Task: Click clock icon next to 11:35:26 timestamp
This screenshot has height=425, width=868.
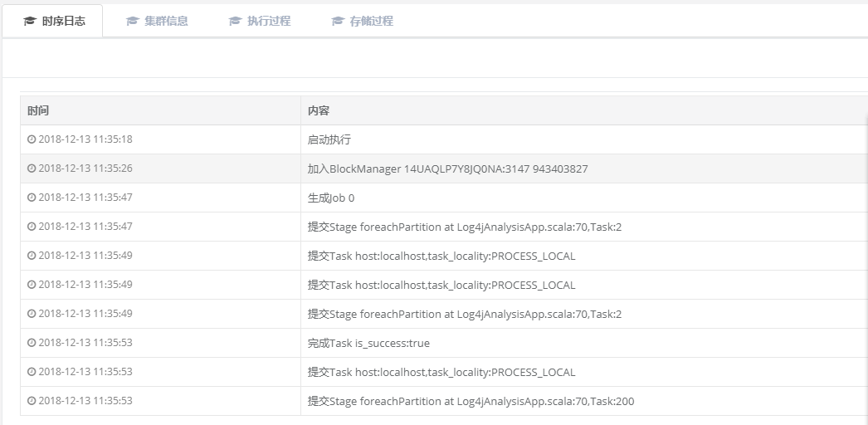Action: coord(32,169)
